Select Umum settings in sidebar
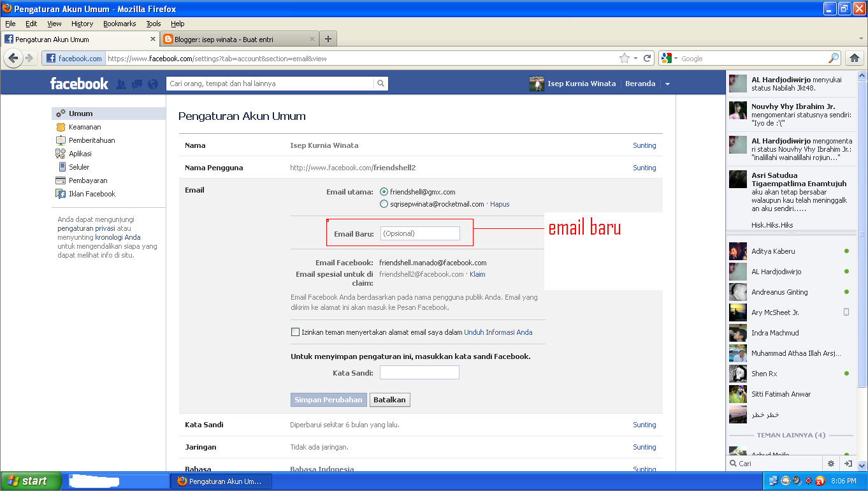The height and width of the screenshot is (491, 868). (x=108, y=114)
